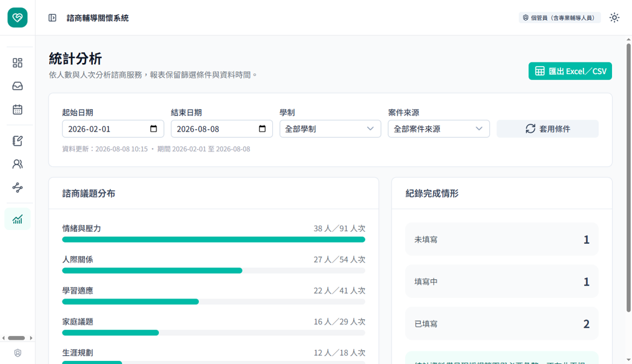Click the 諮商輔導關懷系統 title text
Image resolution: width=632 pixels, height=364 pixels.
pos(97,18)
